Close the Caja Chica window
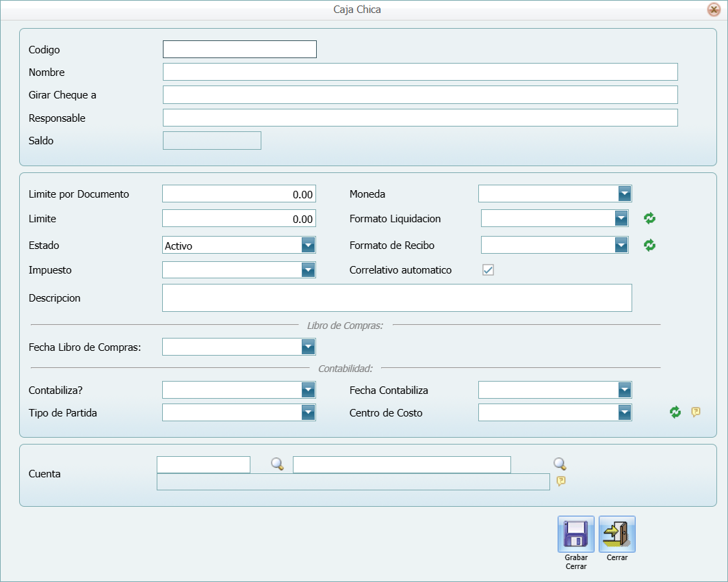The image size is (728, 582). (713, 10)
